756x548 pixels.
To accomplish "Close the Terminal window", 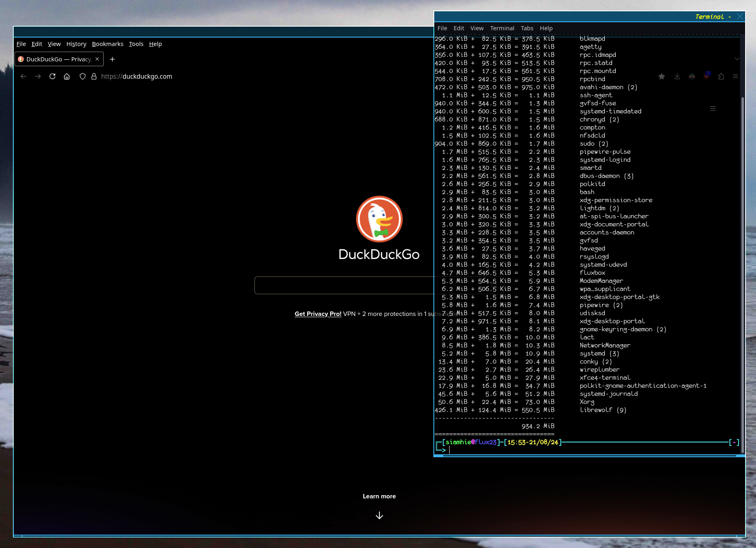I will click(740, 17).
